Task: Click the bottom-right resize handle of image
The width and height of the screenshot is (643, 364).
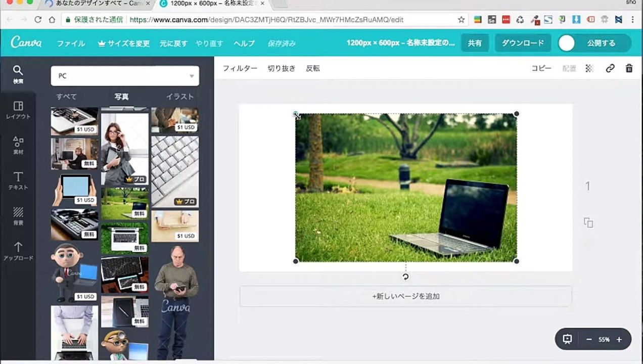Action: [x=516, y=261]
